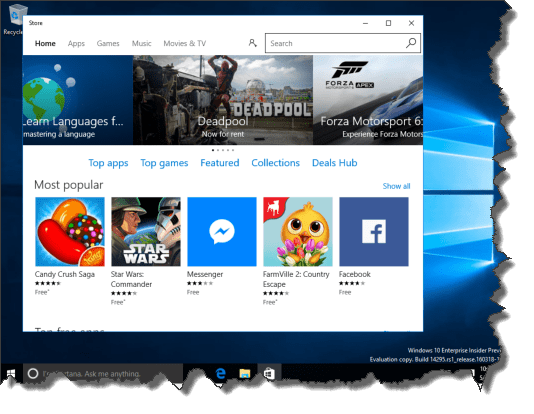Open the Top apps link

pos(108,163)
